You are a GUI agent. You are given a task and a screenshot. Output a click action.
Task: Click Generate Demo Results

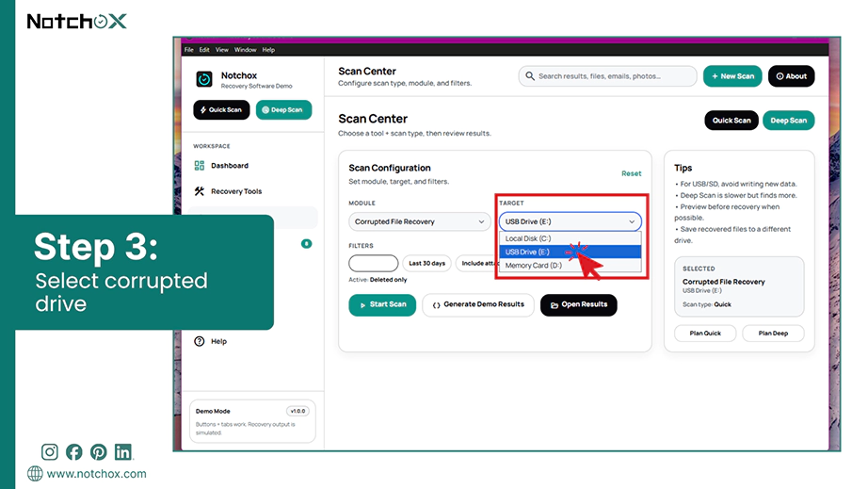click(x=477, y=304)
